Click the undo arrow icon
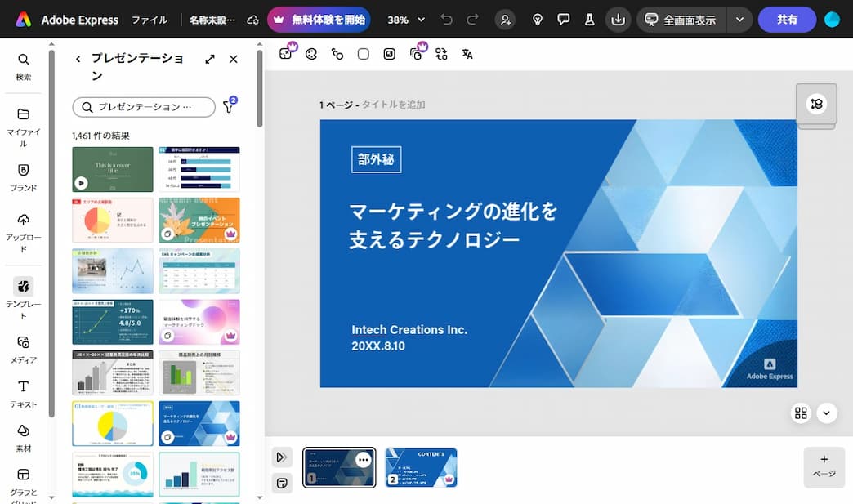The width and height of the screenshot is (853, 504). click(445, 20)
